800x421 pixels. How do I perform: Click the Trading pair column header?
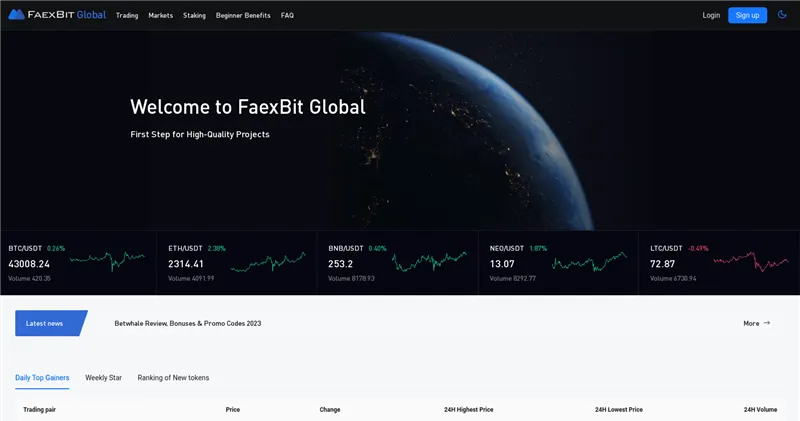39,409
